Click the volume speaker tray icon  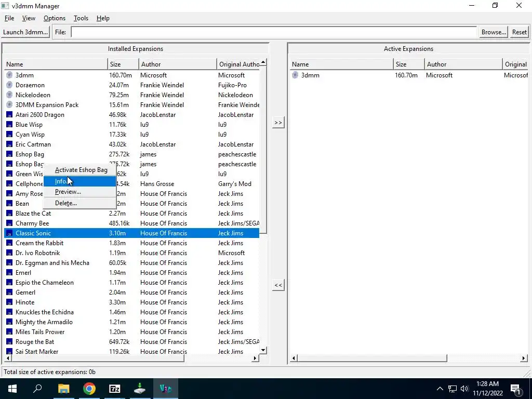(464, 389)
